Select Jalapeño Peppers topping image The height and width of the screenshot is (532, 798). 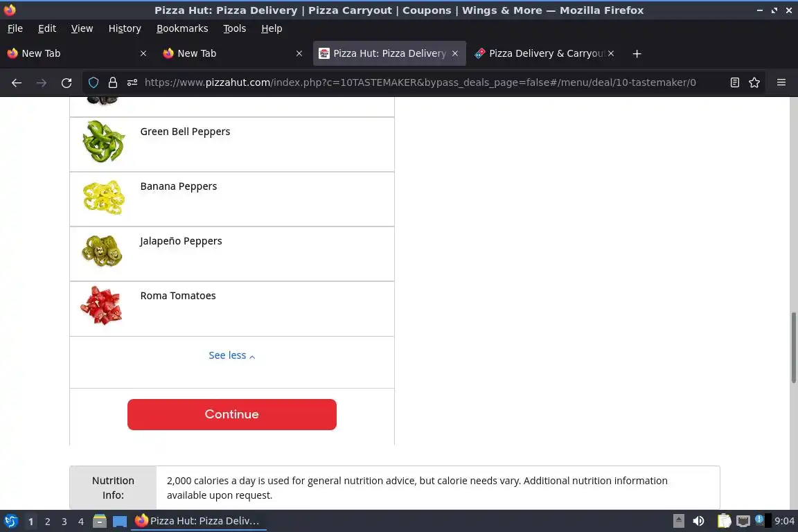pos(102,251)
